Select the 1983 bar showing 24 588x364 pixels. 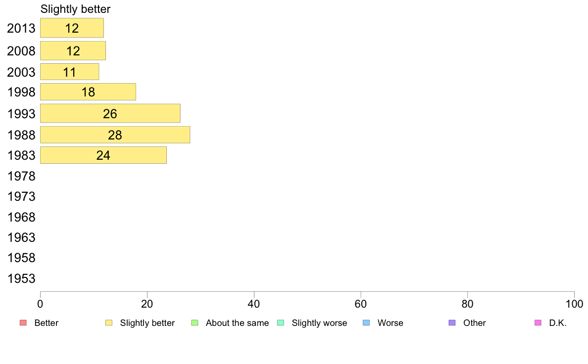pos(103,155)
